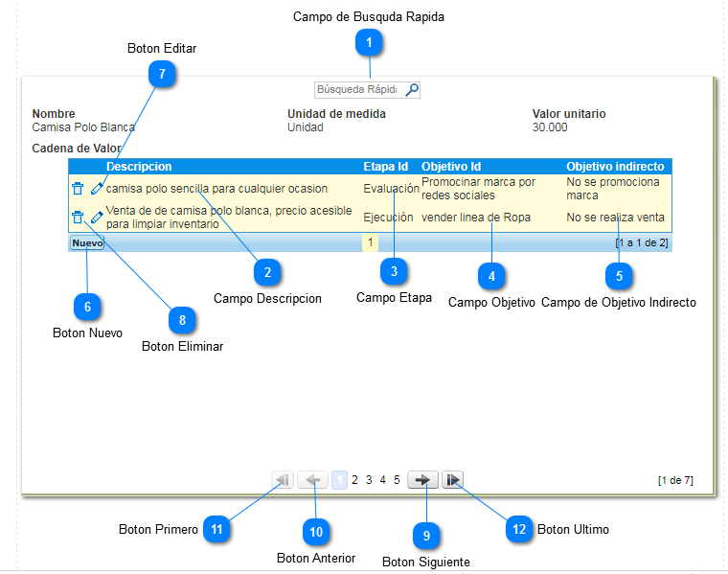Click the 'No se realiza venta' cell

tap(615, 217)
